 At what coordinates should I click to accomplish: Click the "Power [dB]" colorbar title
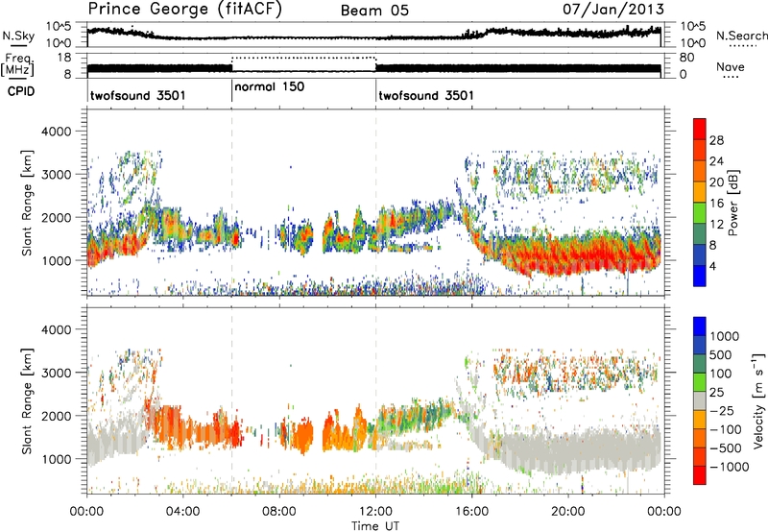733,203
